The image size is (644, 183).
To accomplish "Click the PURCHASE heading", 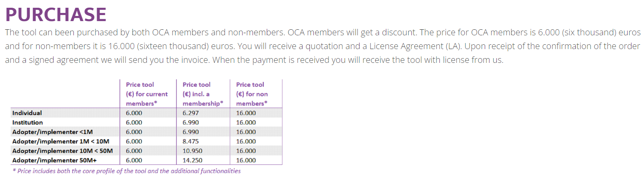I will (x=56, y=15).
